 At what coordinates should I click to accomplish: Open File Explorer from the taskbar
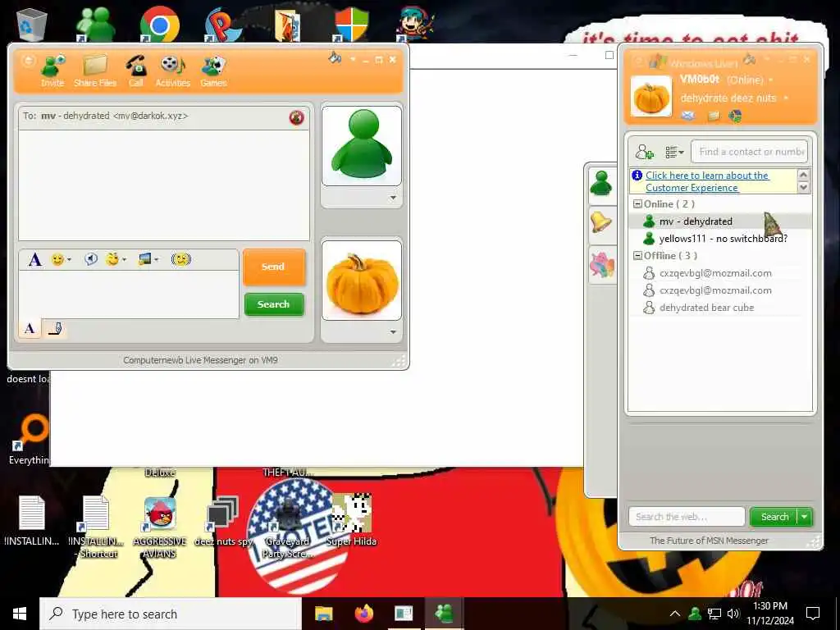[x=323, y=614]
